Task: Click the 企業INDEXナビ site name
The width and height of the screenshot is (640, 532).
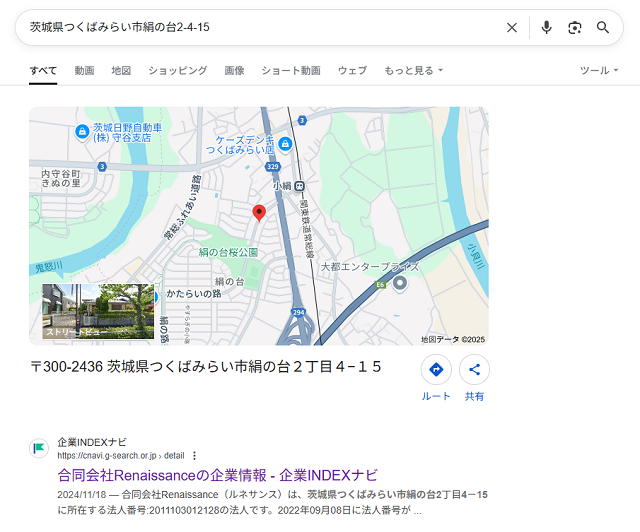Action: tap(92, 442)
